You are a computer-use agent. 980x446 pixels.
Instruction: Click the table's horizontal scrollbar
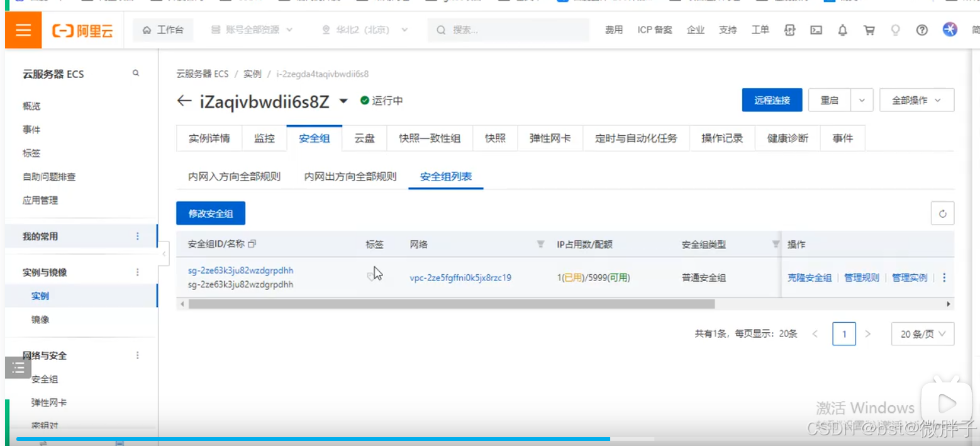click(x=452, y=304)
